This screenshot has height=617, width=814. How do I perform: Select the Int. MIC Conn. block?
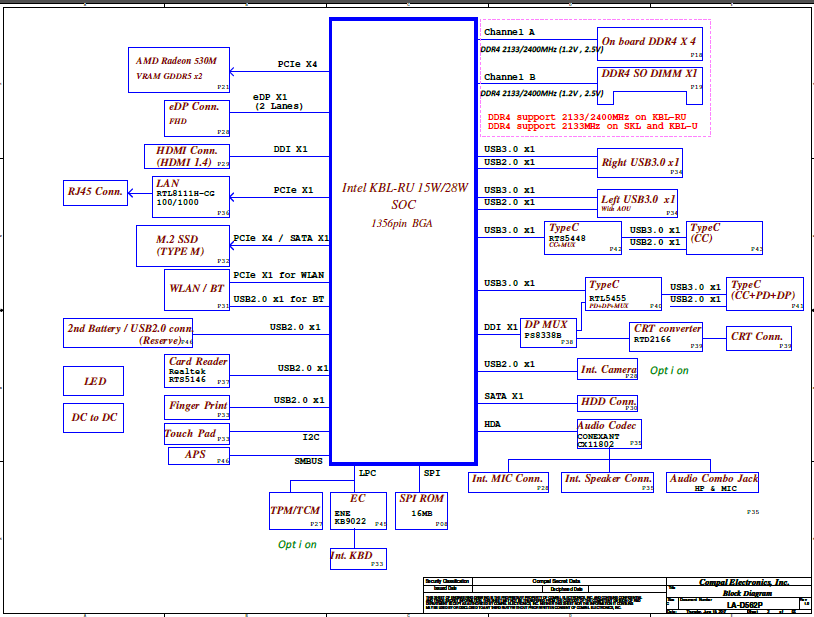[508, 482]
